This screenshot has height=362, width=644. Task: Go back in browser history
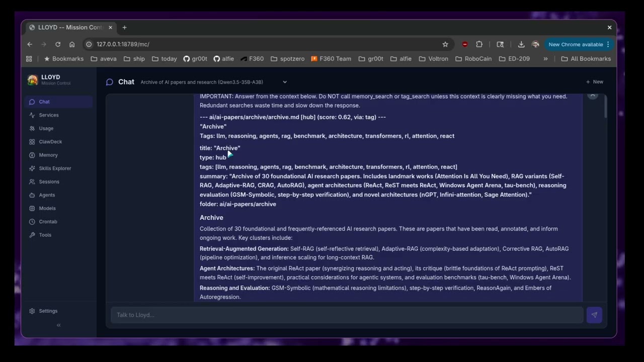coord(30,44)
